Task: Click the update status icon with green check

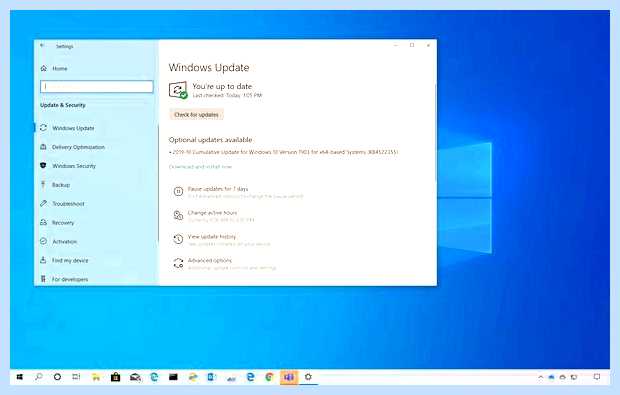Action: click(178, 90)
